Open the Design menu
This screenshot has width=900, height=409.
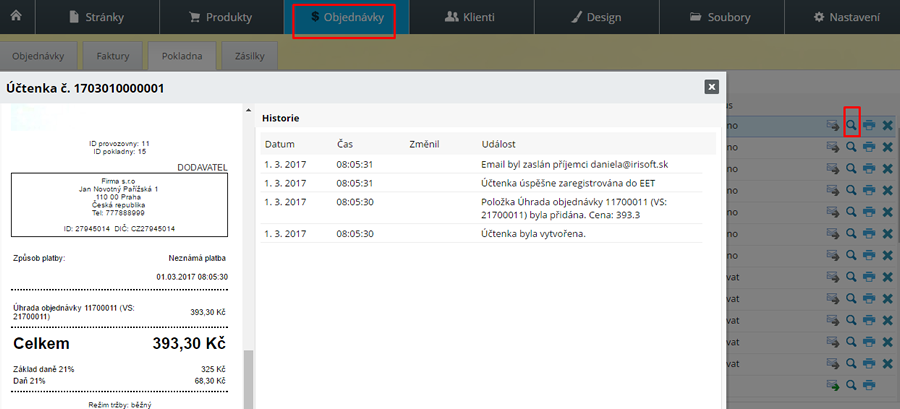tap(596, 17)
